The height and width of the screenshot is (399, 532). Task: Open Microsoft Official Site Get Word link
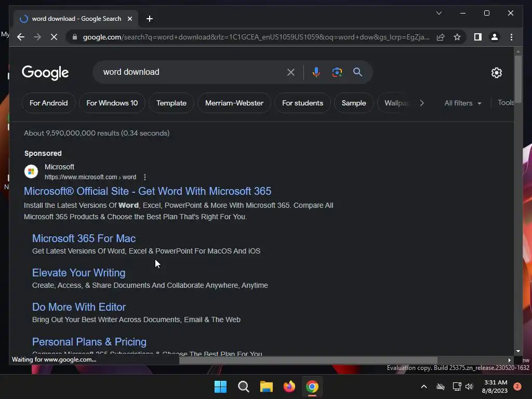click(148, 191)
